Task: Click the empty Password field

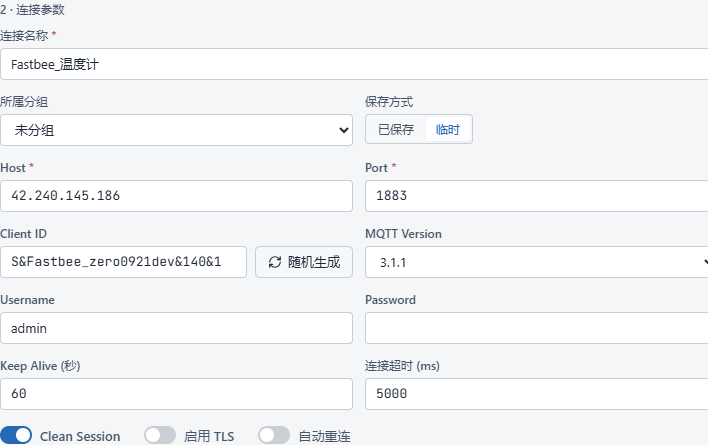Action: [536, 328]
